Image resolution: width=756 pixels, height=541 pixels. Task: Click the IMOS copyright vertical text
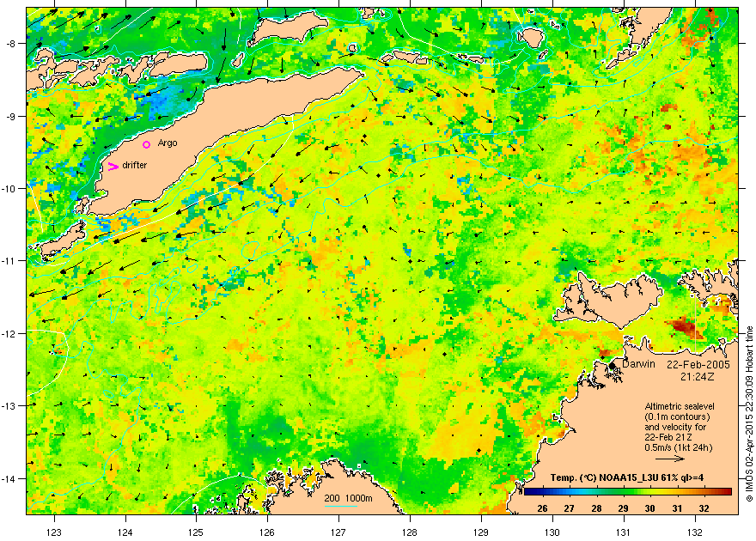[x=750, y=414]
